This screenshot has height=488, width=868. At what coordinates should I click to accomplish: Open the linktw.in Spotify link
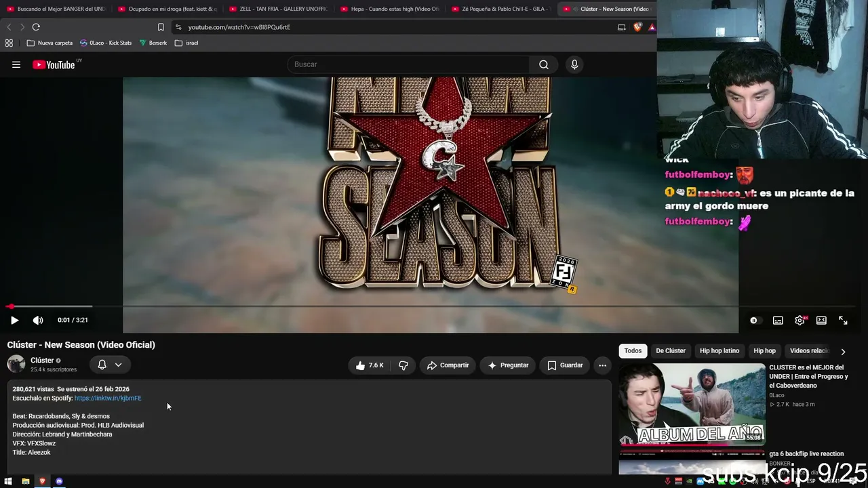coord(108,399)
